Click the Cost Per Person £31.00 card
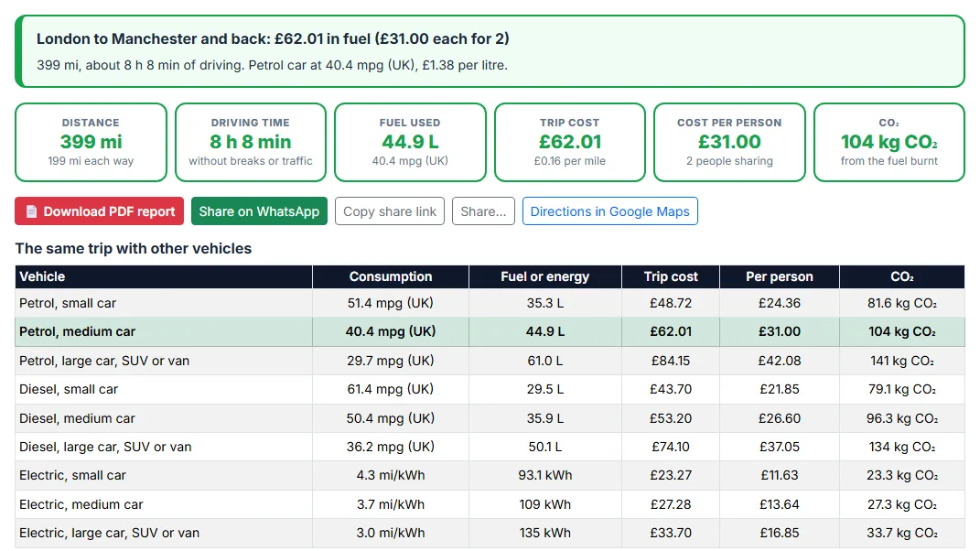This screenshot has height=551, width=980. click(x=729, y=143)
